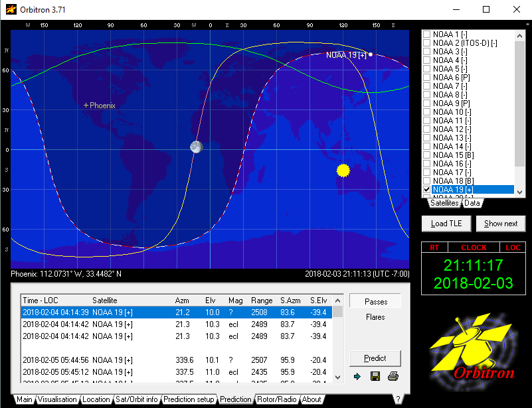Click the Satellite column header
Screen dimensions: 532x408
tap(105, 301)
